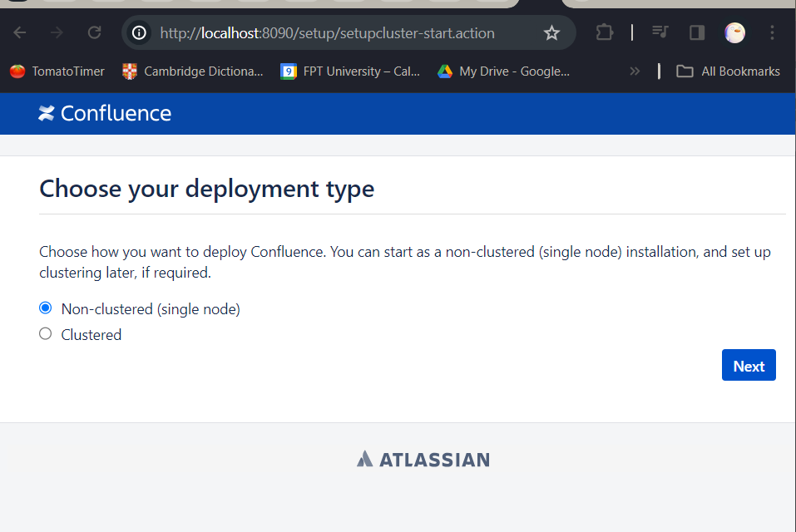Viewport: 796px width, 532px height.
Task: Reload the page with refresh icon
Action: [95, 33]
